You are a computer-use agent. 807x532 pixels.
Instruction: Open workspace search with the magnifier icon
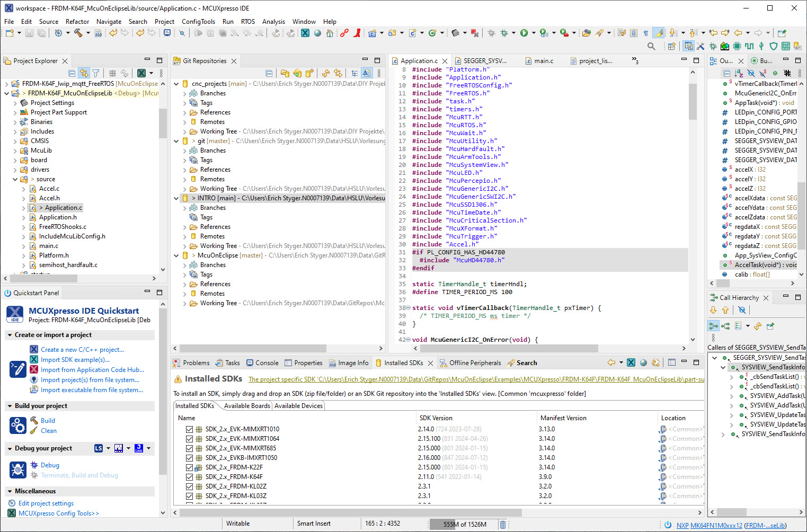pyautogui.click(x=651, y=46)
